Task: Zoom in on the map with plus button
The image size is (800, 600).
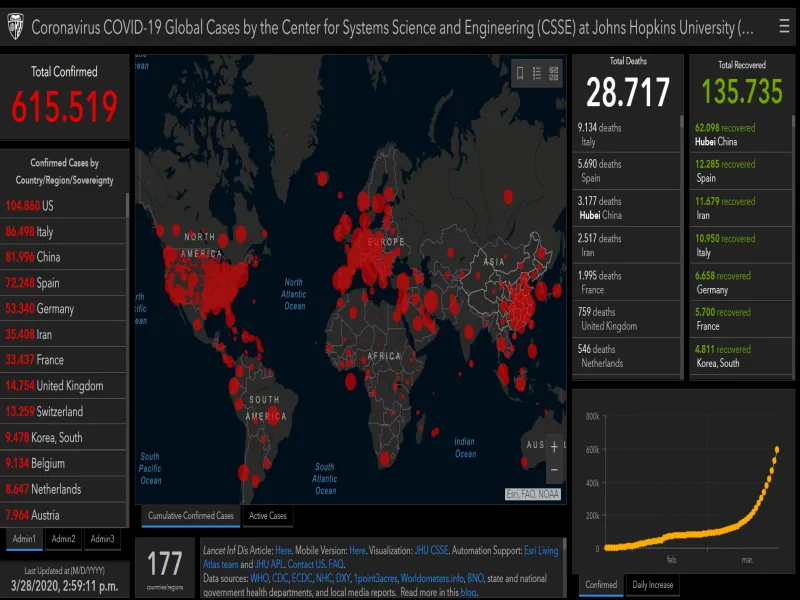Action: pyautogui.click(x=554, y=447)
